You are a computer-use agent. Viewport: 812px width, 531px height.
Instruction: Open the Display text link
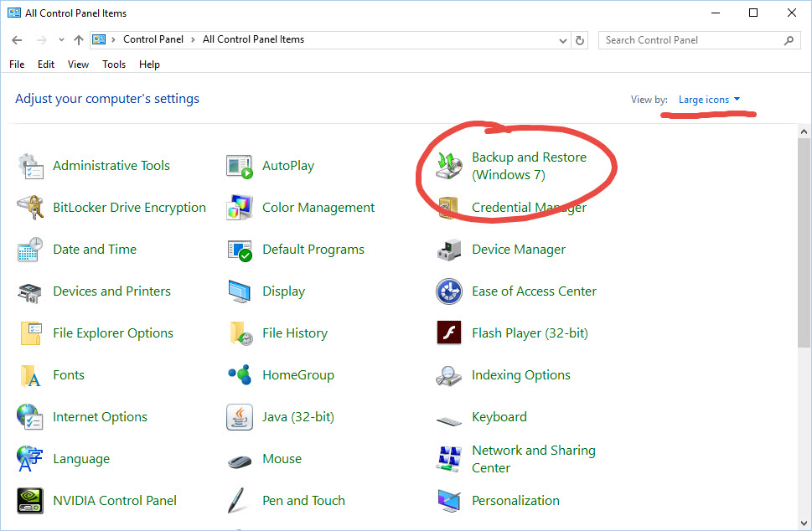click(x=284, y=291)
